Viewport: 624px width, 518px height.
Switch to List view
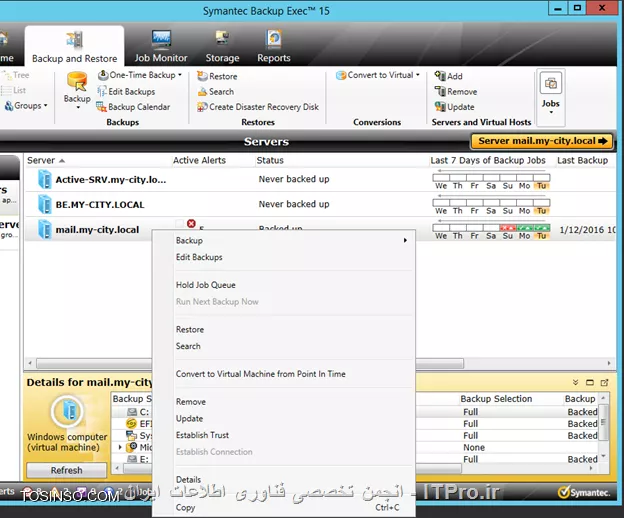14,90
